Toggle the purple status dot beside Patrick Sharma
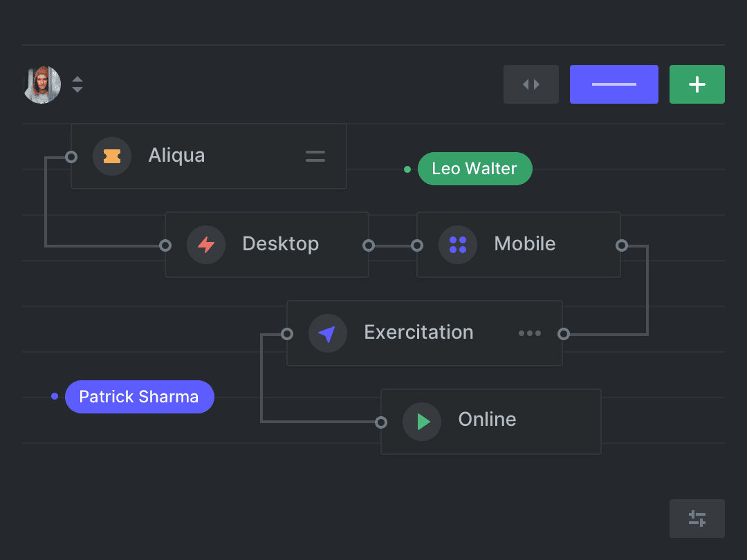747x560 pixels. [x=54, y=395]
